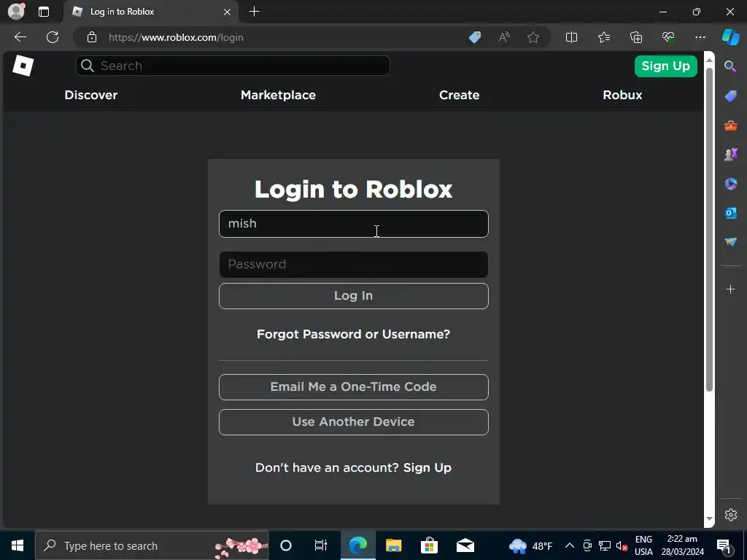Open the Windows Start menu

coord(18,545)
